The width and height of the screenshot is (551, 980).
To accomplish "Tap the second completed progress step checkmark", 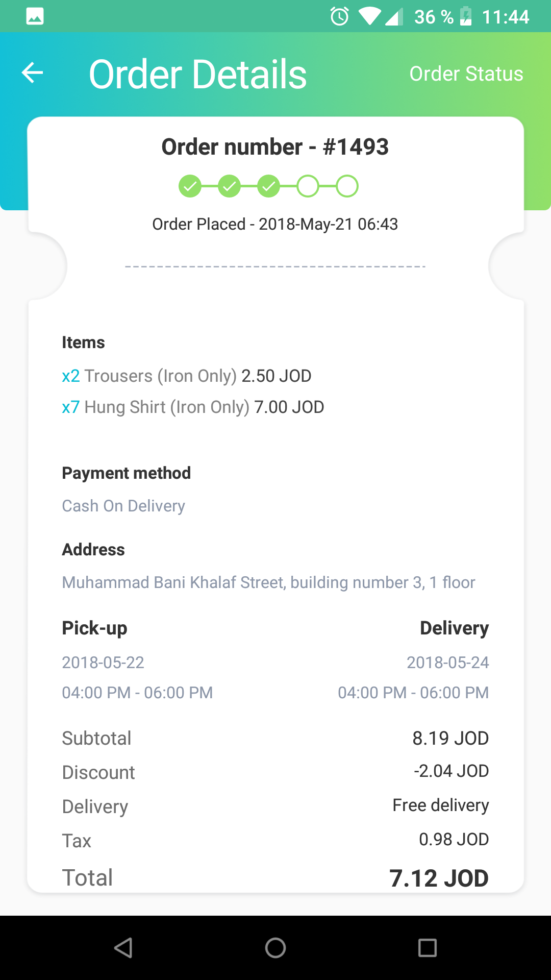I will click(x=229, y=186).
